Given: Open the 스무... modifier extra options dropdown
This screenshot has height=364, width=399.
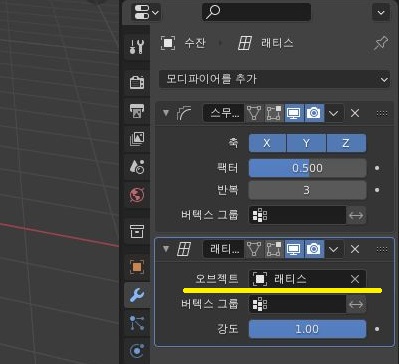Looking at the screenshot, I should [334, 113].
